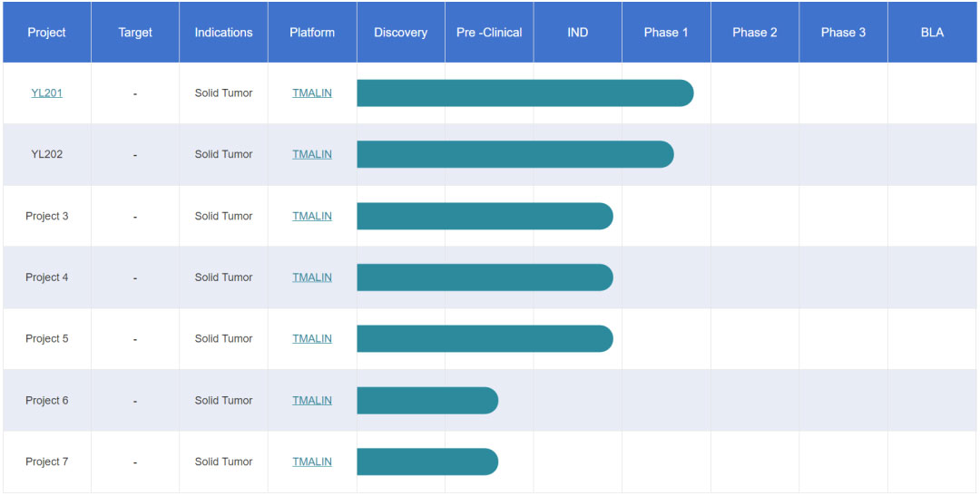Screen dimensions: 980x496
Task: Click the Platform column header
Action: click(x=311, y=33)
